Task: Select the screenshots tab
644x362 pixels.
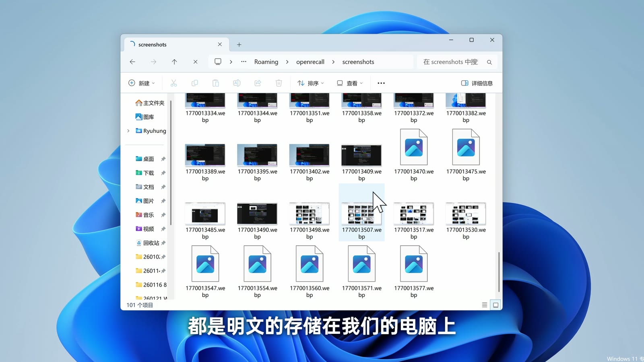Action: 177,45
